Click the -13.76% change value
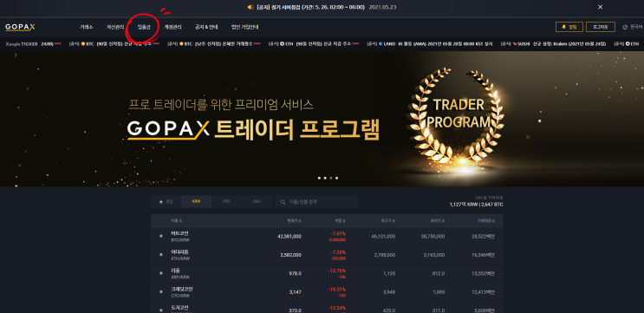Image resolution: width=644 pixels, height=313 pixels. [x=337, y=271]
